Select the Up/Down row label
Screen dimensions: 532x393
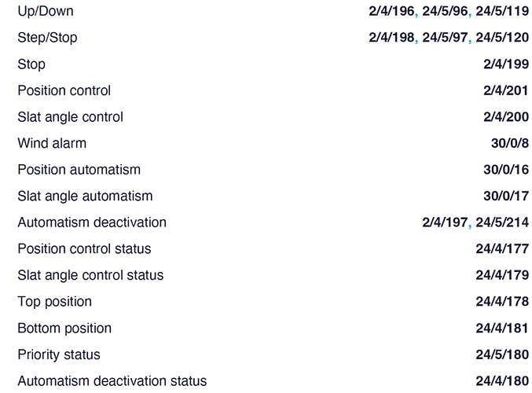(x=46, y=11)
